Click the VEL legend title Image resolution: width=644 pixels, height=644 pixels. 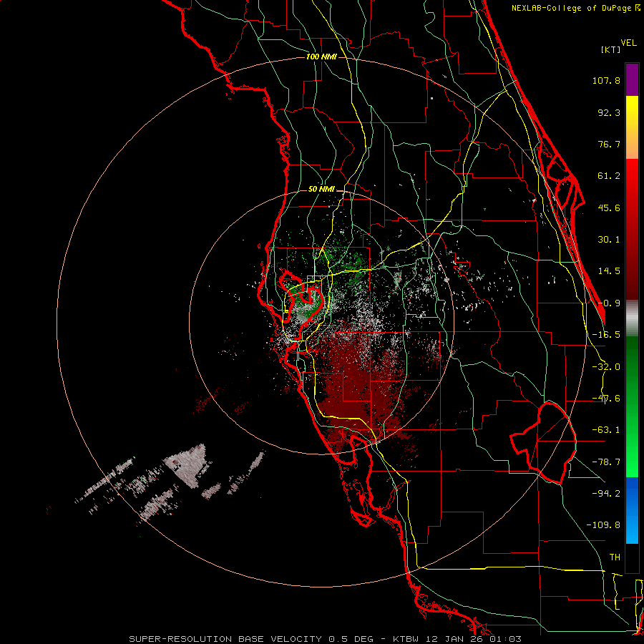[x=628, y=43]
